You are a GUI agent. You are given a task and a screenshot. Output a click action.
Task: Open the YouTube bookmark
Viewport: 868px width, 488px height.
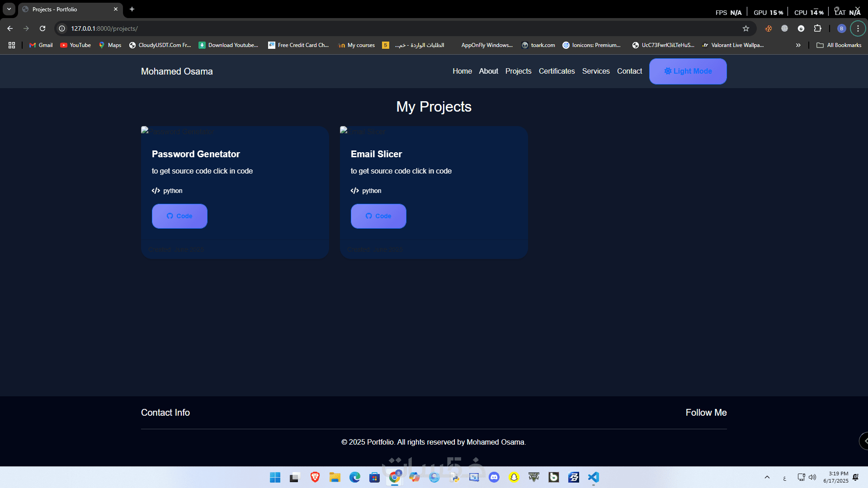point(75,45)
